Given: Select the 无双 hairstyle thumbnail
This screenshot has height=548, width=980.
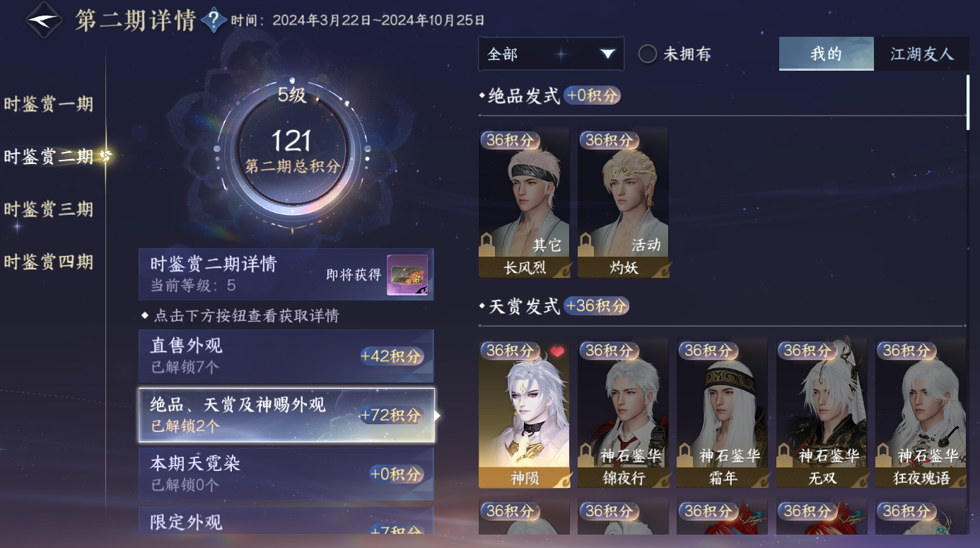Looking at the screenshot, I should pyautogui.click(x=822, y=413).
